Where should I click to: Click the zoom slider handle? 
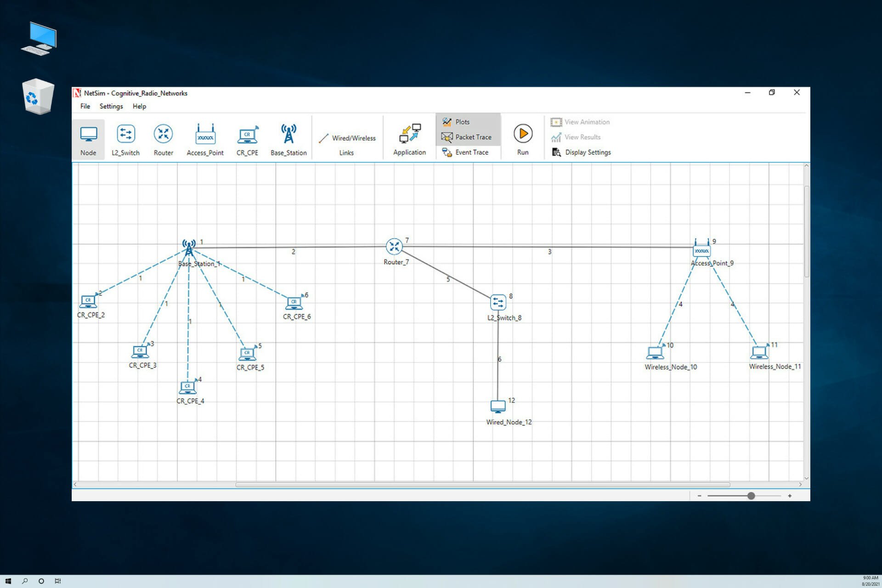click(751, 496)
